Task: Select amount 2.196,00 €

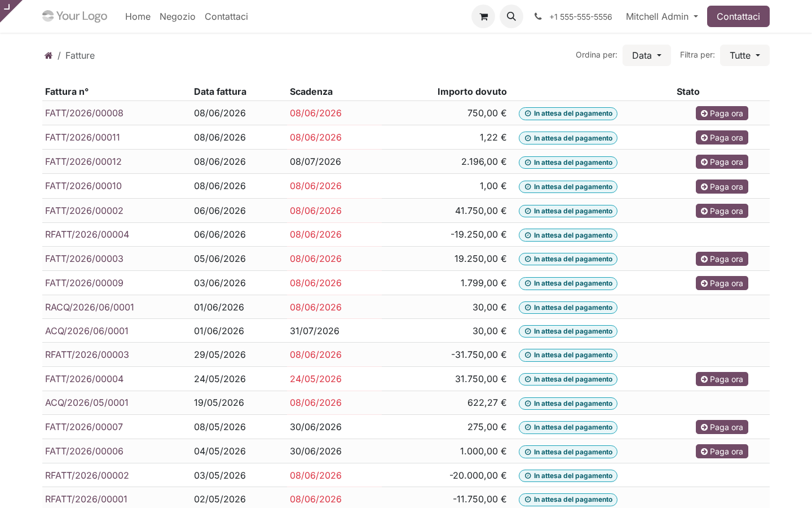Action: [x=484, y=161]
